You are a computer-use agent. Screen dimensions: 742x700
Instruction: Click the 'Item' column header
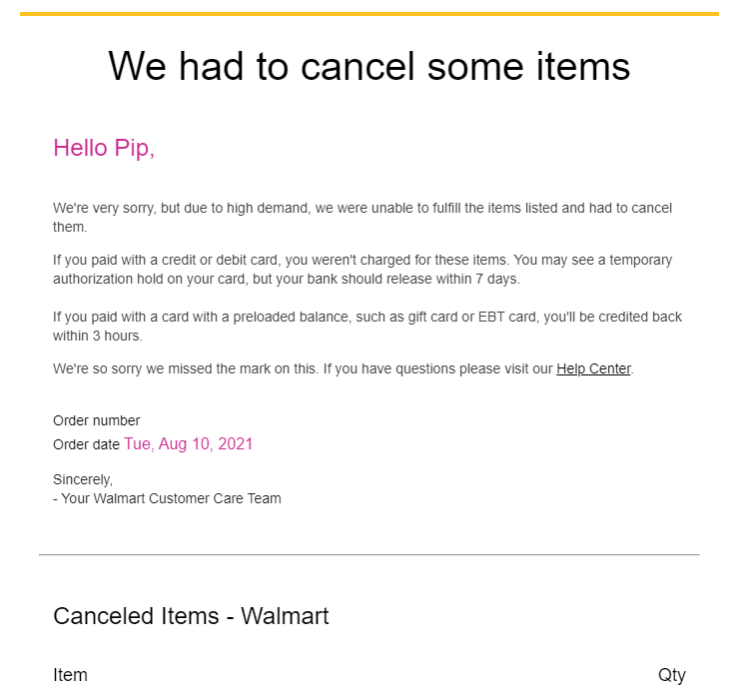coord(71,675)
